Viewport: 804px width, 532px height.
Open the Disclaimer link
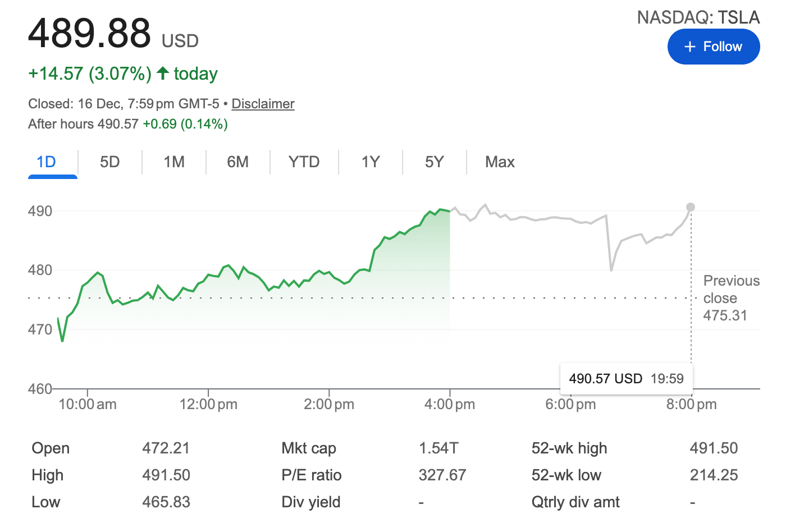tap(263, 104)
